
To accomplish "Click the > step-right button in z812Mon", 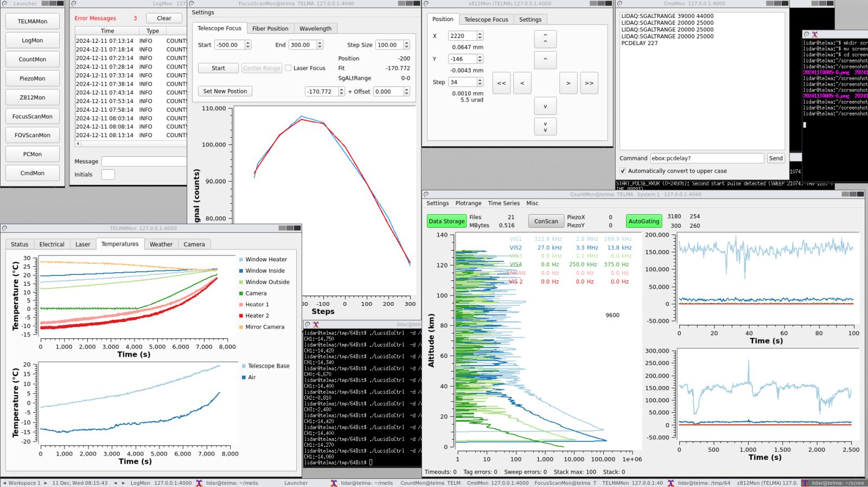I will (568, 83).
